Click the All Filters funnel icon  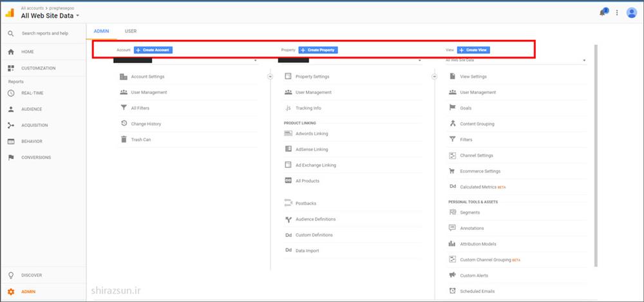(124, 108)
